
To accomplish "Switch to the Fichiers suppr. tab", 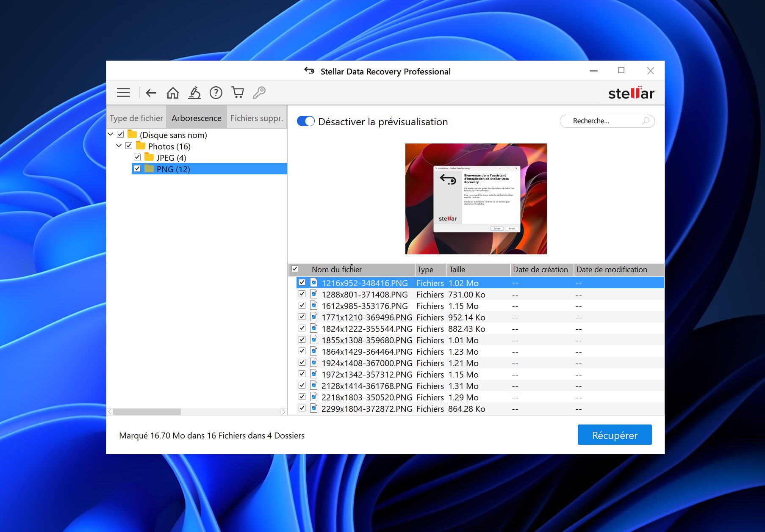I will coord(256,118).
